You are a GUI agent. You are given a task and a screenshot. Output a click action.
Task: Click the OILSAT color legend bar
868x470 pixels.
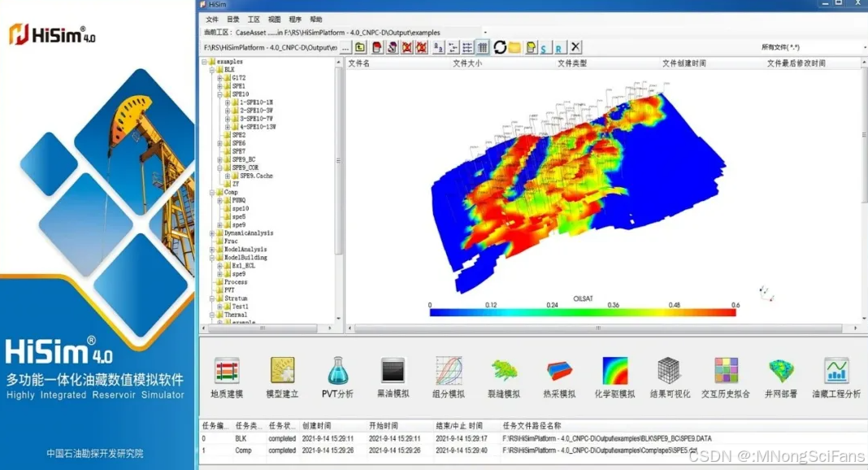[583, 313]
